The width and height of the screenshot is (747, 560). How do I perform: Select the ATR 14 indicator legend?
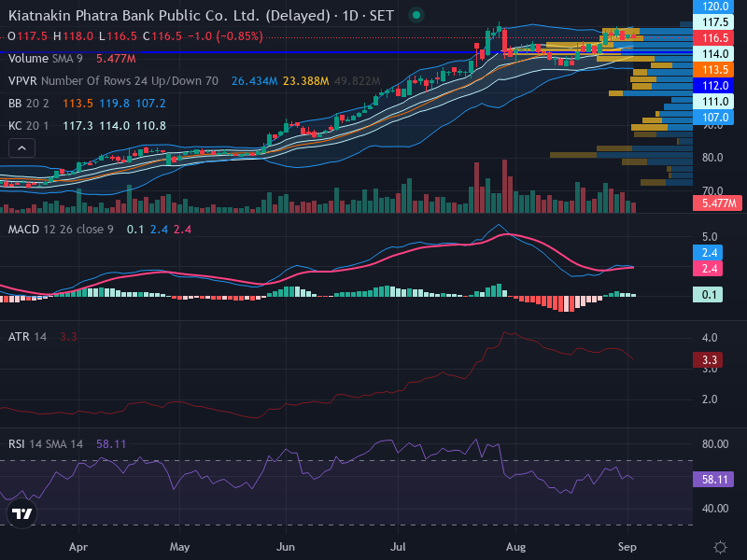tap(28, 337)
